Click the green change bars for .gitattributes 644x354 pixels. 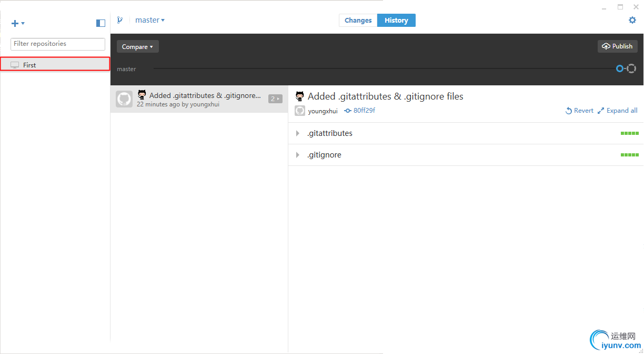point(630,133)
